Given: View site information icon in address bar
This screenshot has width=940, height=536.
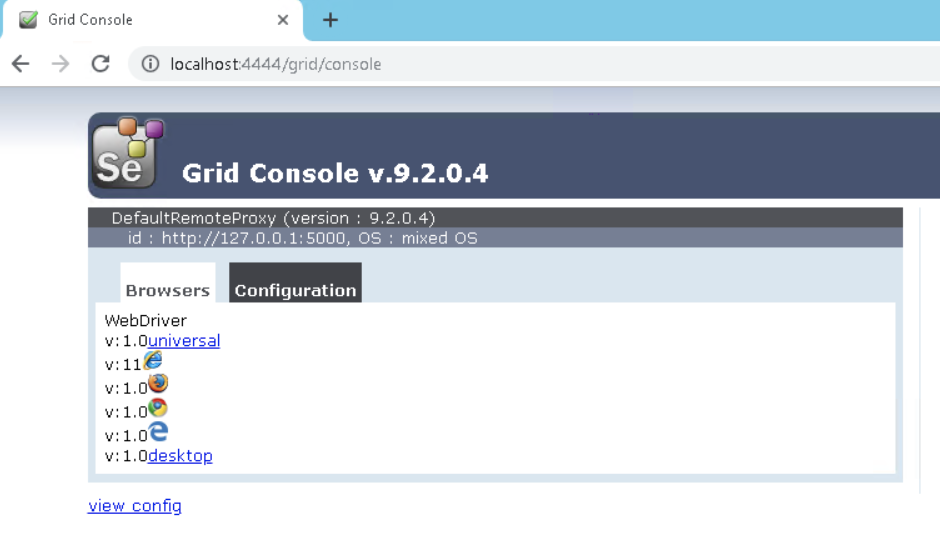Looking at the screenshot, I should click(150, 64).
